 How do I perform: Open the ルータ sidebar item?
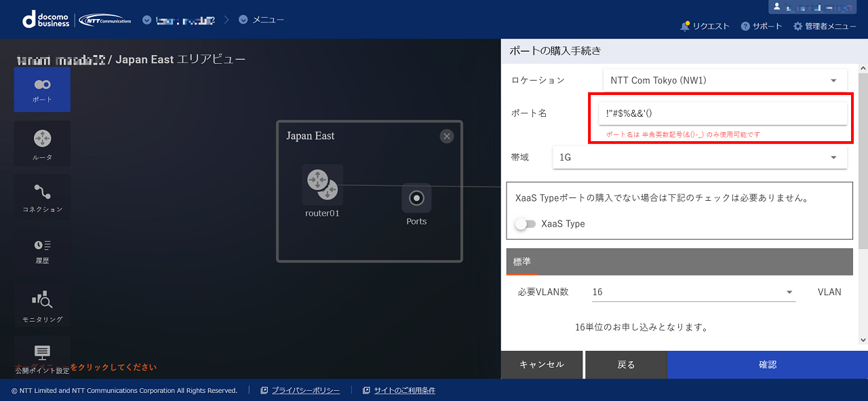pyautogui.click(x=42, y=143)
